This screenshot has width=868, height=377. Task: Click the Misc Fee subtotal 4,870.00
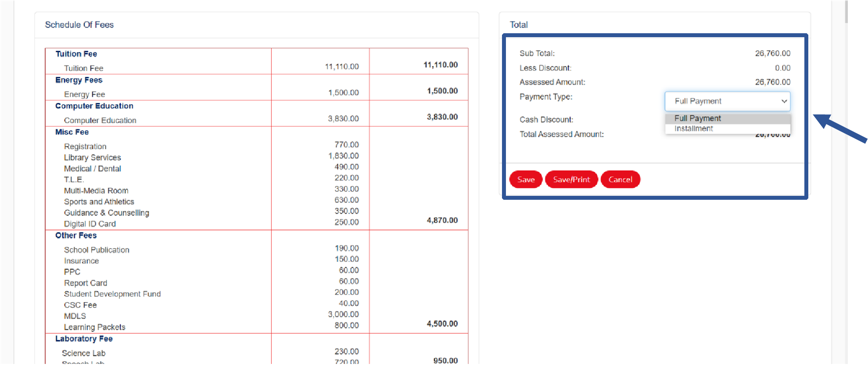click(442, 220)
